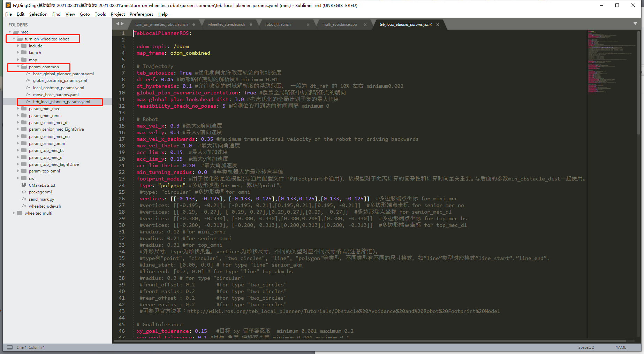This screenshot has height=354, width=644.
Task: Close the robot_tf.launch tab
Action: click(308, 24)
